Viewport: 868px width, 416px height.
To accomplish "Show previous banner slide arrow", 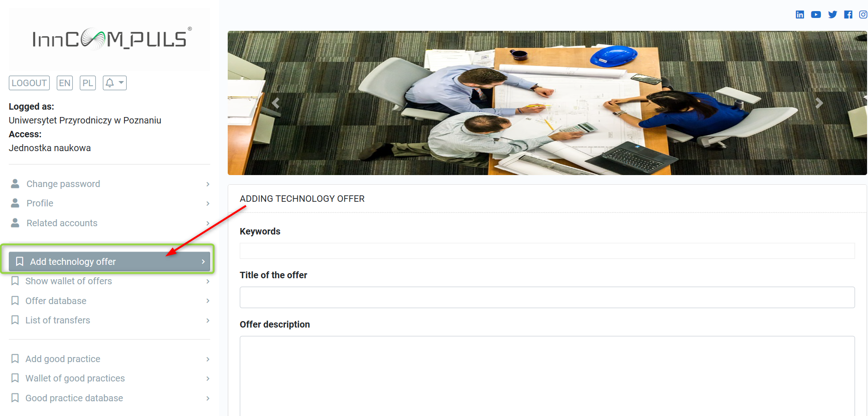I will (276, 103).
